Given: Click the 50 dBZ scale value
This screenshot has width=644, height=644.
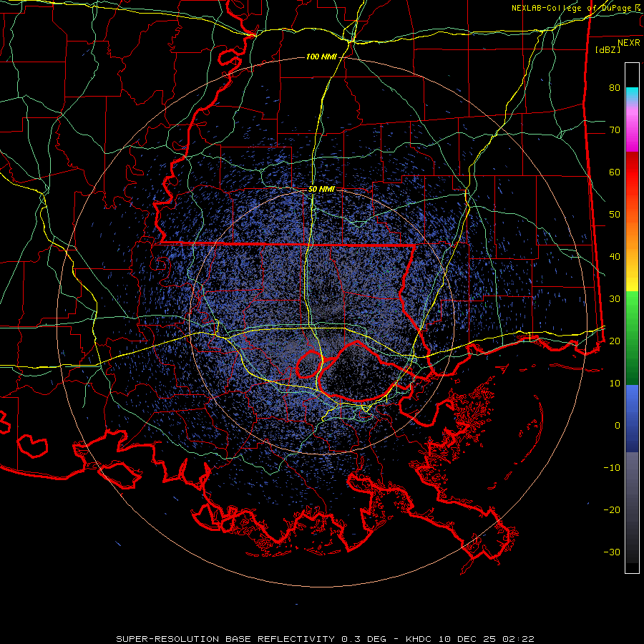Looking at the screenshot, I should tap(615, 215).
